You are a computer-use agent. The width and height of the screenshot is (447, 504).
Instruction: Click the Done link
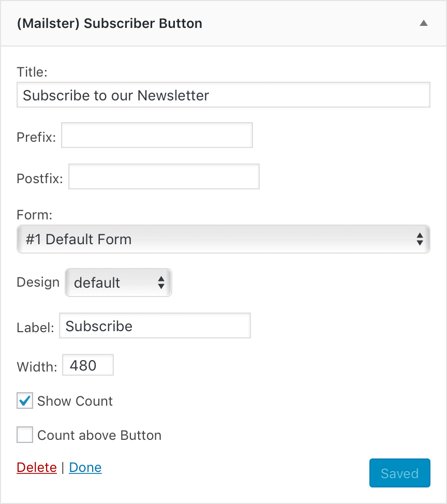click(x=85, y=467)
